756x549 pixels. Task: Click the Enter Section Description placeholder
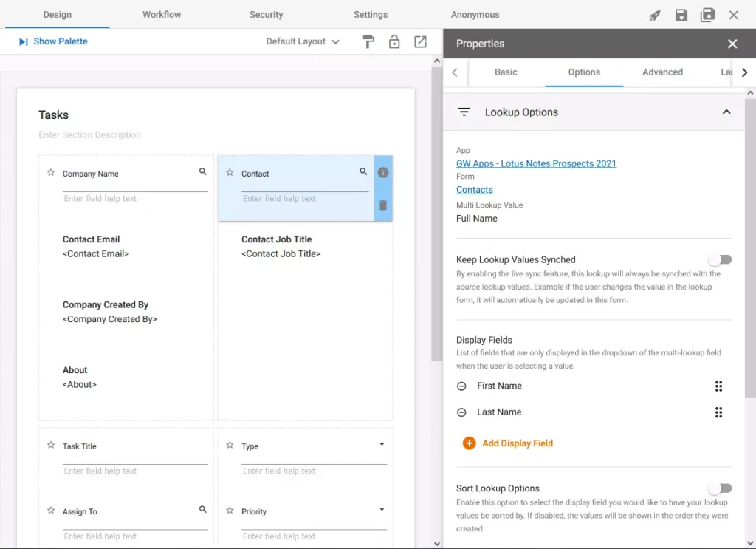pyautogui.click(x=89, y=134)
